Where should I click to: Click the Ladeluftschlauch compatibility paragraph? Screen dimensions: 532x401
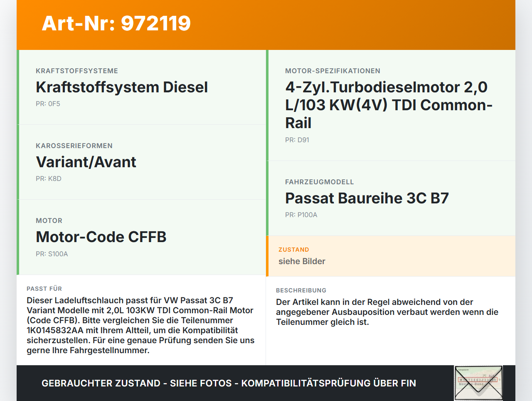coord(140,325)
